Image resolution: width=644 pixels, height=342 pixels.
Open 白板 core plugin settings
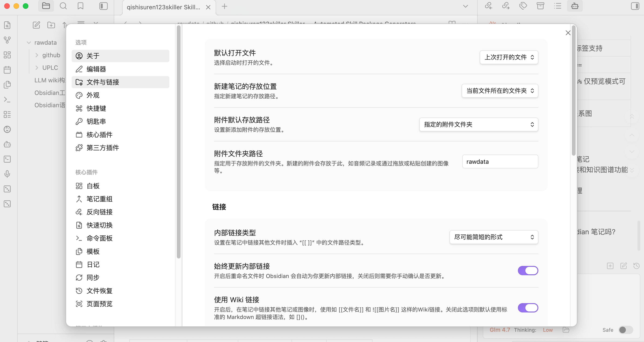tap(121, 186)
